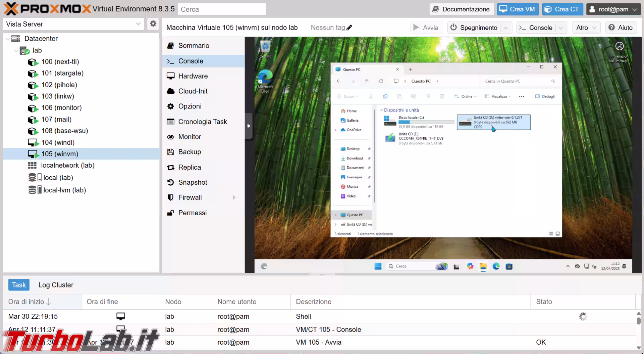This screenshot has height=354, width=644.
Task: Click the Windows Start button in taskbar
Action: tap(378, 266)
